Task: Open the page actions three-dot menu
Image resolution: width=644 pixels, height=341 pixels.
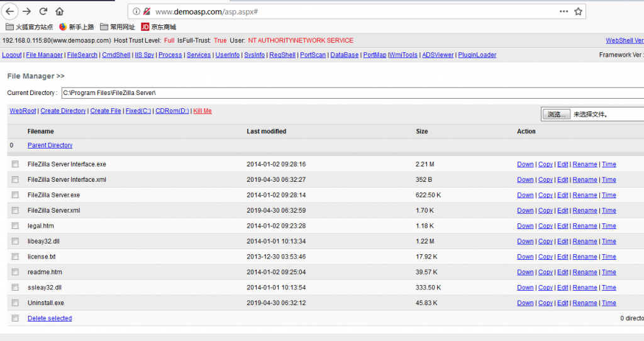Action: (564, 11)
